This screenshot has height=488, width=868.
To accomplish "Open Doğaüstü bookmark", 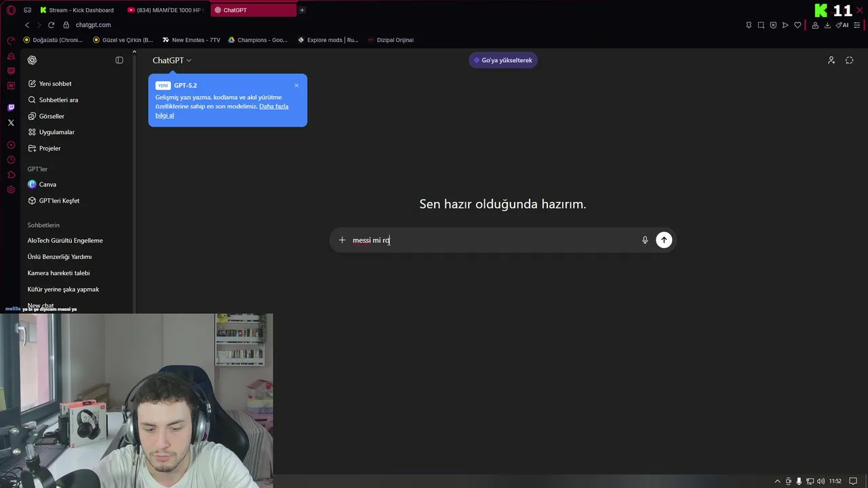I will [x=53, y=40].
